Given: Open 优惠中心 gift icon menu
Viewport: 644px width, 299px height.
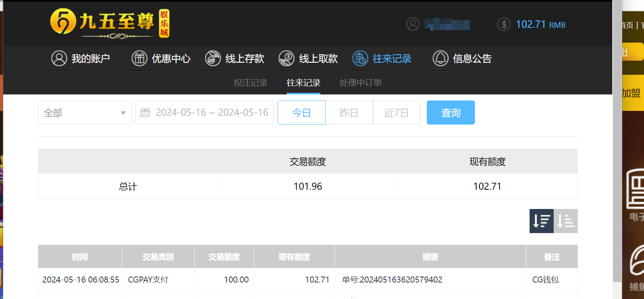Looking at the screenshot, I should [x=161, y=59].
